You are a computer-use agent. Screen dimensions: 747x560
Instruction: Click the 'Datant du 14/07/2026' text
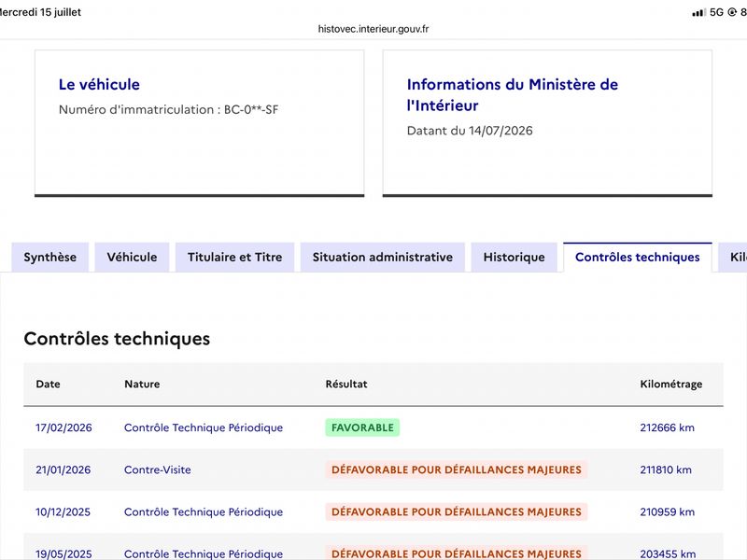click(x=470, y=131)
